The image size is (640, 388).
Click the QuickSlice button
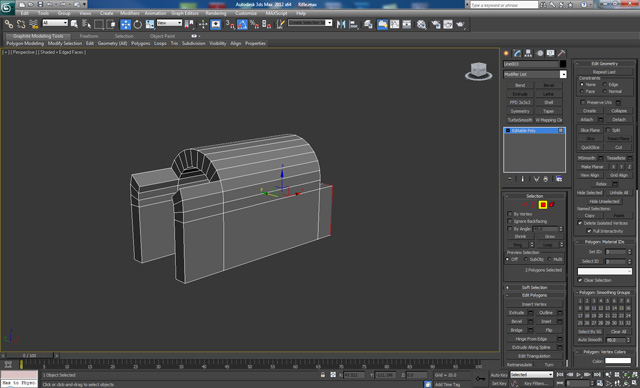(x=590, y=147)
